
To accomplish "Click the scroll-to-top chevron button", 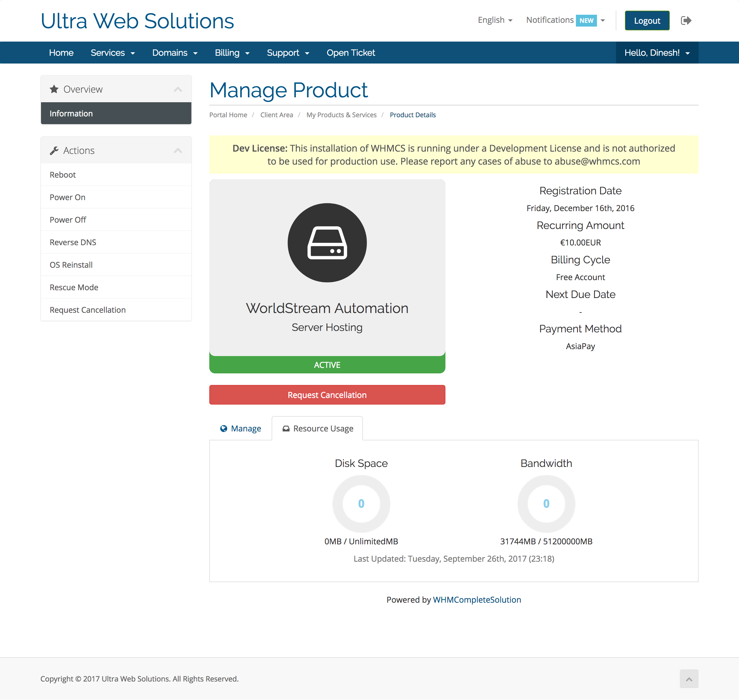I will [689, 679].
